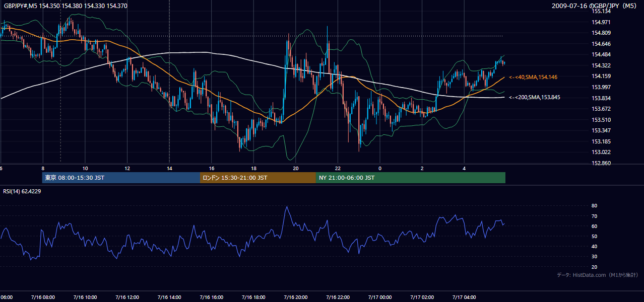Image resolution: width=644 pixels, height=302 pixels.
Task: Click hour label 4 under price chart
Action: point(464,169)
